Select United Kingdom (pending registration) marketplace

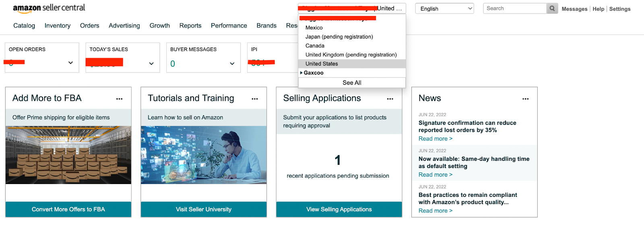[x=351, y=55]
